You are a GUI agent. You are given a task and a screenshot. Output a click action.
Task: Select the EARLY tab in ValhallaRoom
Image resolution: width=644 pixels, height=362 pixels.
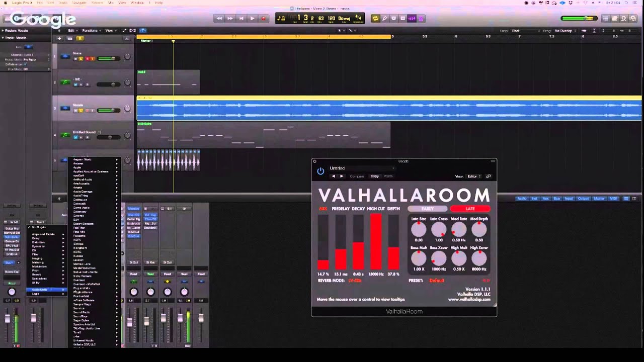(427, 209)
